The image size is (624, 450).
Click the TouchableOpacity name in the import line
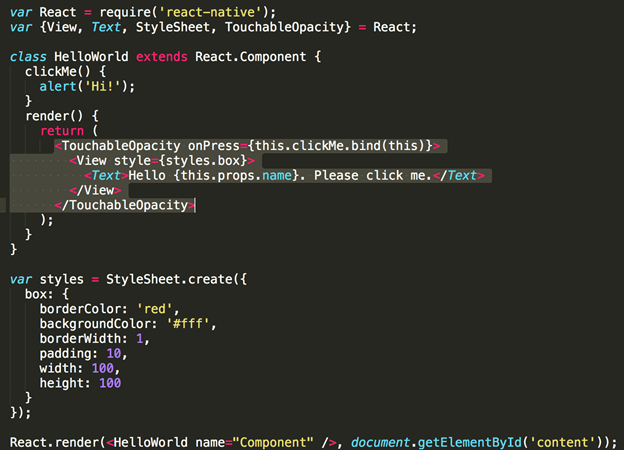click(284, 27)
